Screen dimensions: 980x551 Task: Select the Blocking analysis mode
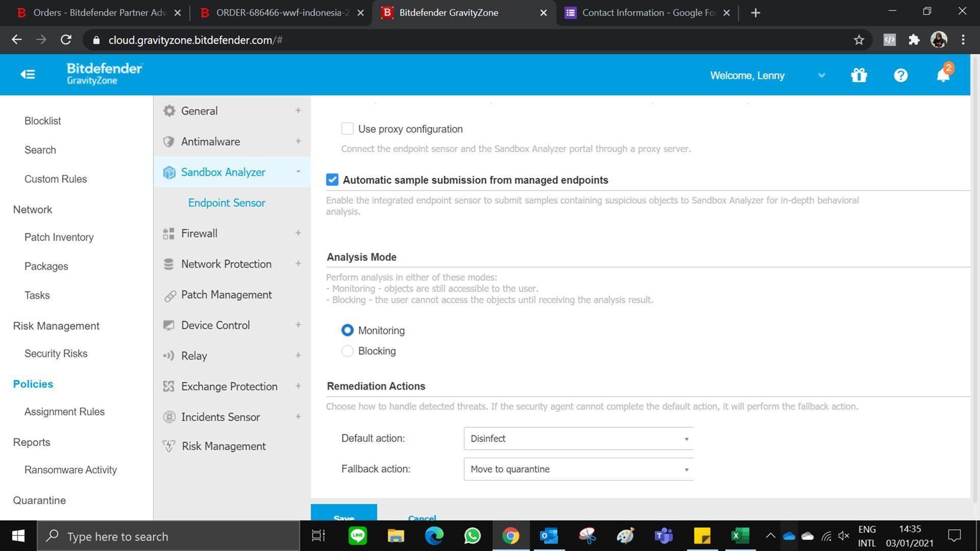click(x=348, y=351)
